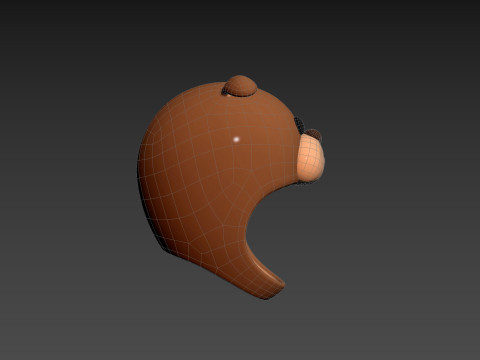Screen dimensions: 480x360
Task: Select the dark brown nose on muzzle
Action: pyautogui.click(x=314, y=134)
